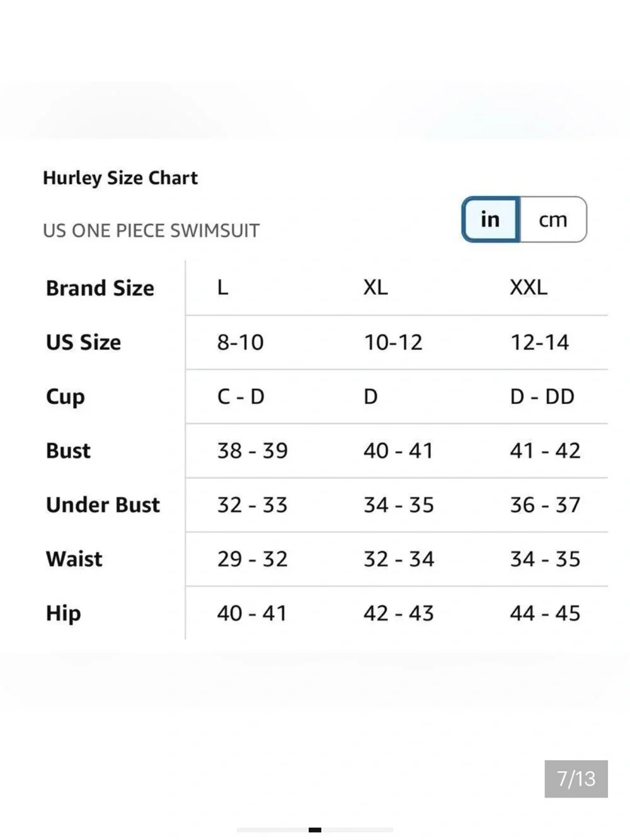
Task: Select the XXL brand size column header
Action: [529, 288]
